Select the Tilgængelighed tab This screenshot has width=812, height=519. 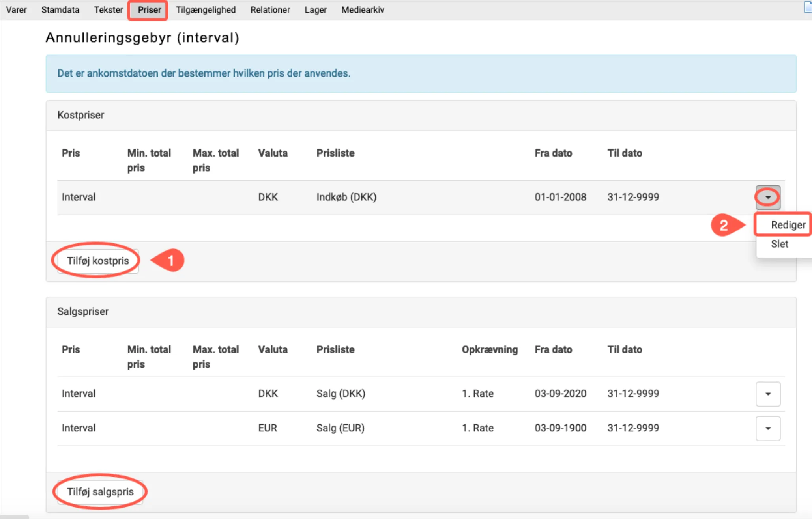click(x=206, y=10)
